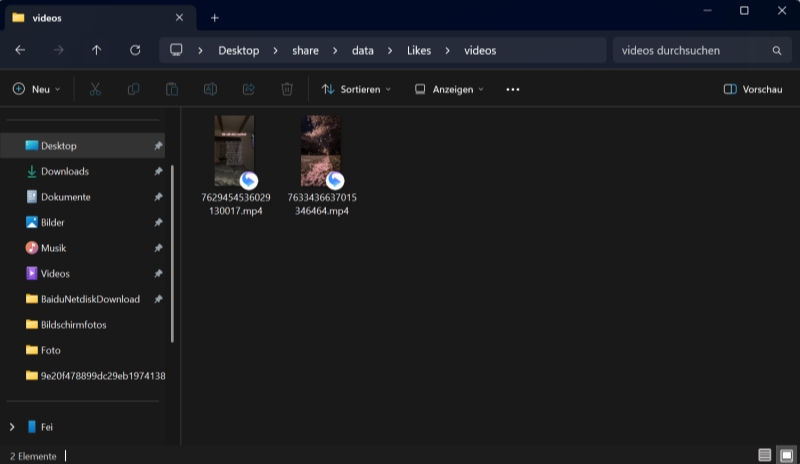Click the sidebar vertical scrollbar
The width and height of the screenshot is (800, 464).
coord(172,254)
